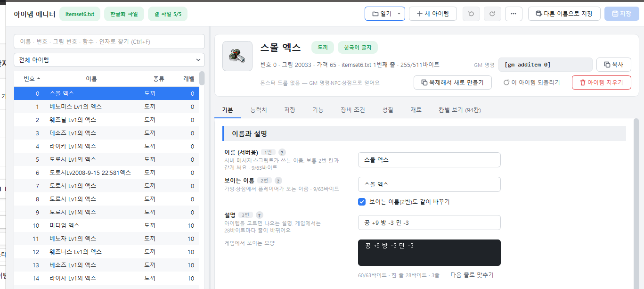Click the 스몰 엑스 axe item thumbnail

point(237,56)
